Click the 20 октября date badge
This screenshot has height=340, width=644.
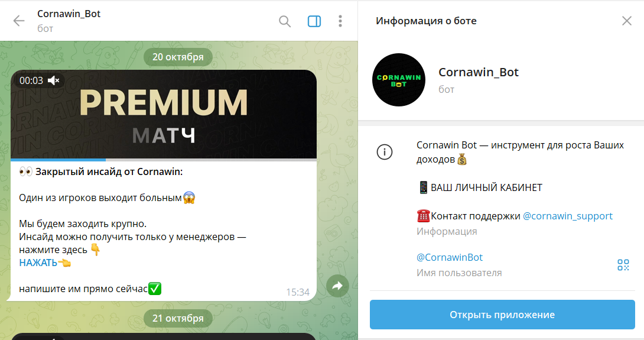click(x=178, y=57)
